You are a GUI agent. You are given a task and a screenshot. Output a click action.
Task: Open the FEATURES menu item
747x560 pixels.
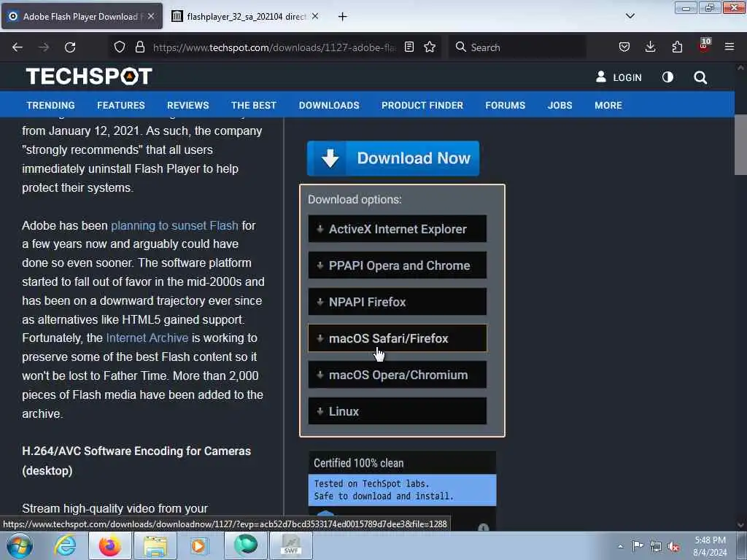[x=121, y=105]
